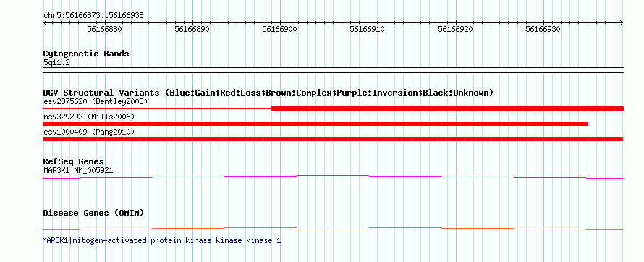This screenshot has height=262, width=644.
Task: Select the Cytogenetic Bands track title
Action: (86, 54)
